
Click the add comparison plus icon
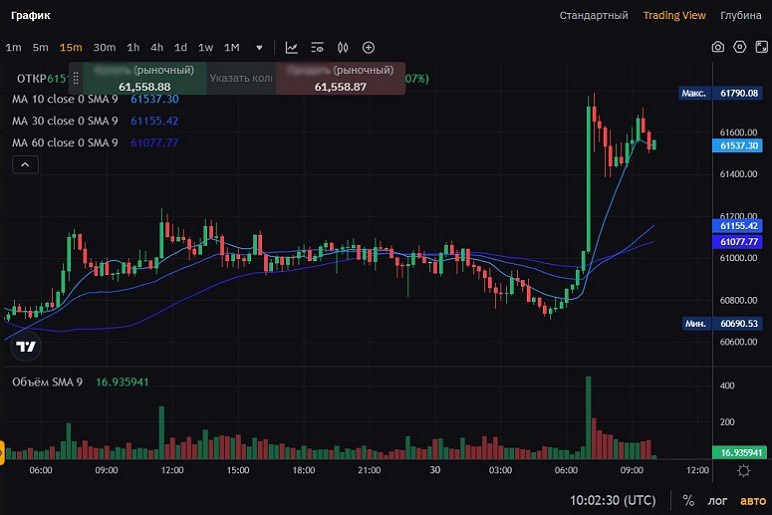pos(368,47)
